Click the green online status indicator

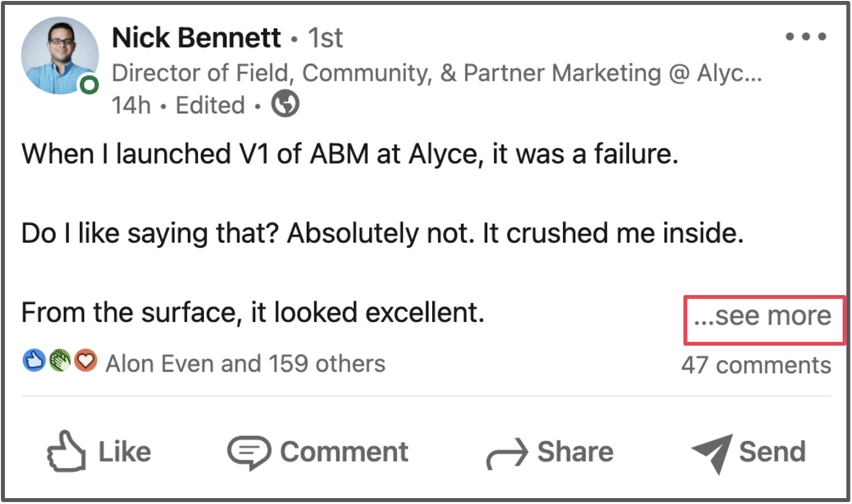click(x=89, y=85)
